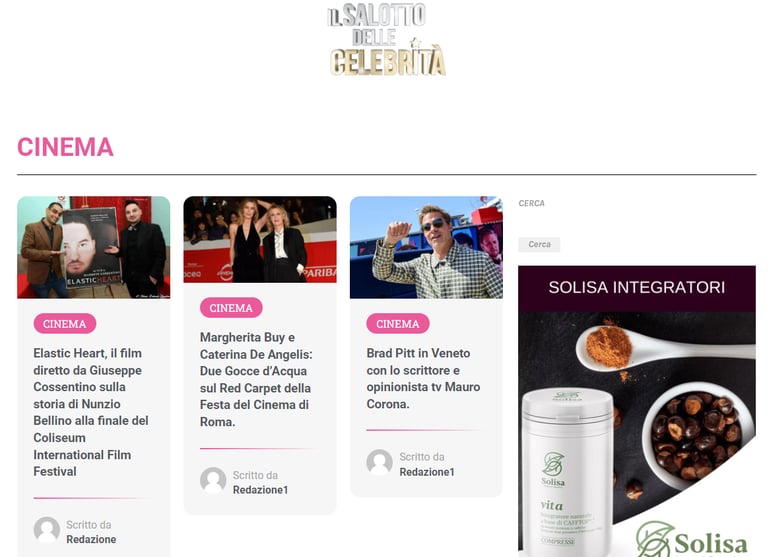768x557 pixels.
Task: Visit the Redazione author link on the first card
Action: pyautogui.click(x=91, y=539)
